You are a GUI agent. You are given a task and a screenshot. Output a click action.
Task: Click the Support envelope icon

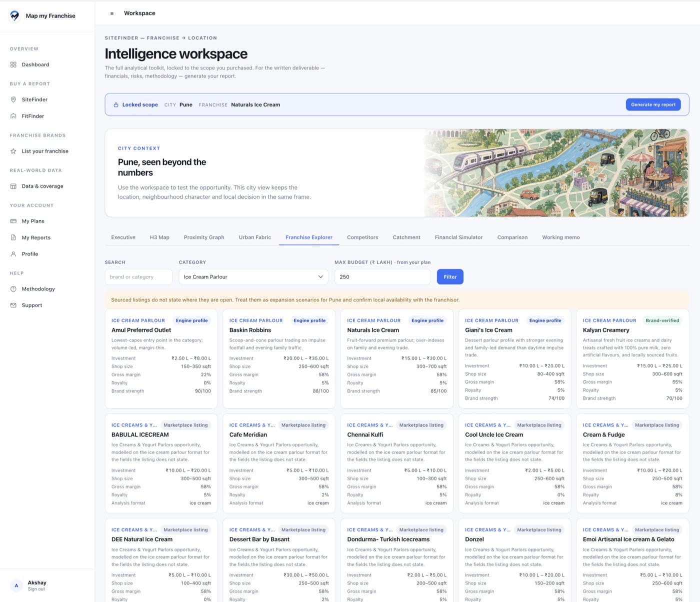point(13,305)
